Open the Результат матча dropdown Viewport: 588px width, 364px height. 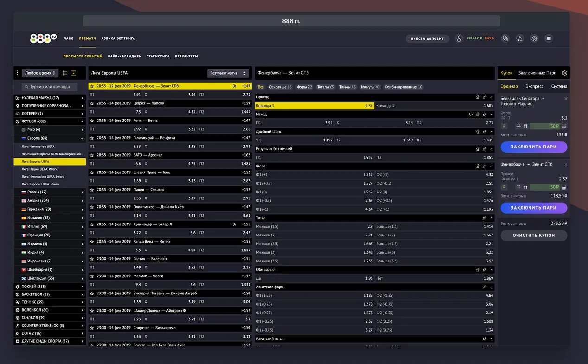[x=228, y=73]
